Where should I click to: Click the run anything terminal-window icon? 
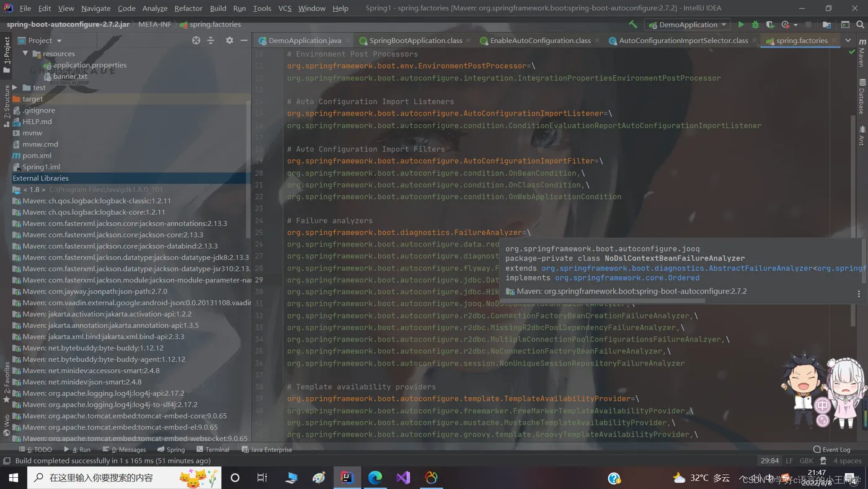pyautogui.click(x=845, y=24)
